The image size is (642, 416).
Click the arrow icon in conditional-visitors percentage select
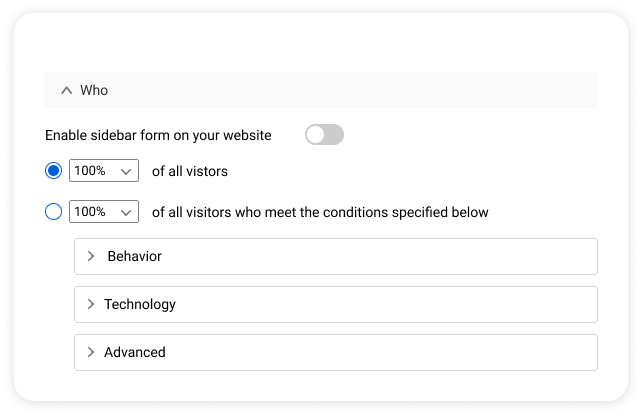click(x=126, y=212)
